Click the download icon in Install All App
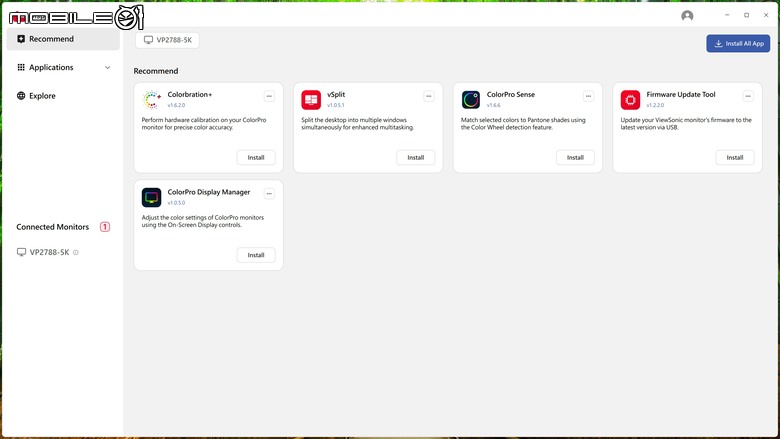Viewport: 780px width, 439px height. point(718,44)
